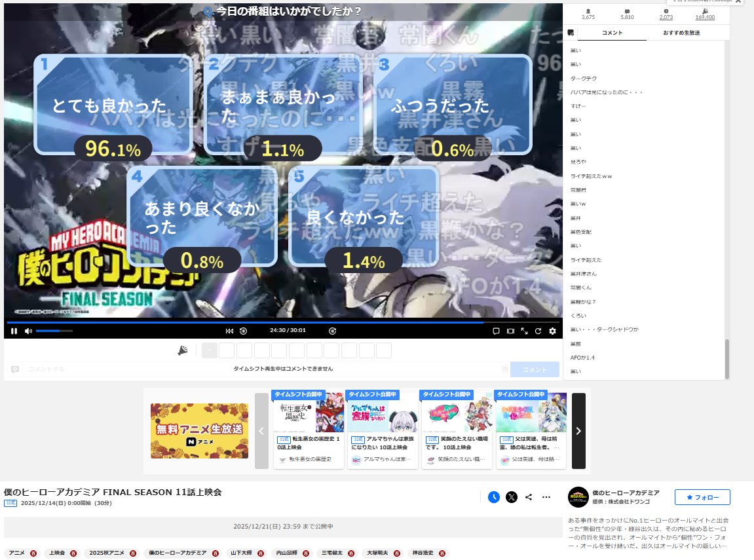754x560 pixels.
Task: Click the 内山昂輝 tag
Action: (286, 553)
